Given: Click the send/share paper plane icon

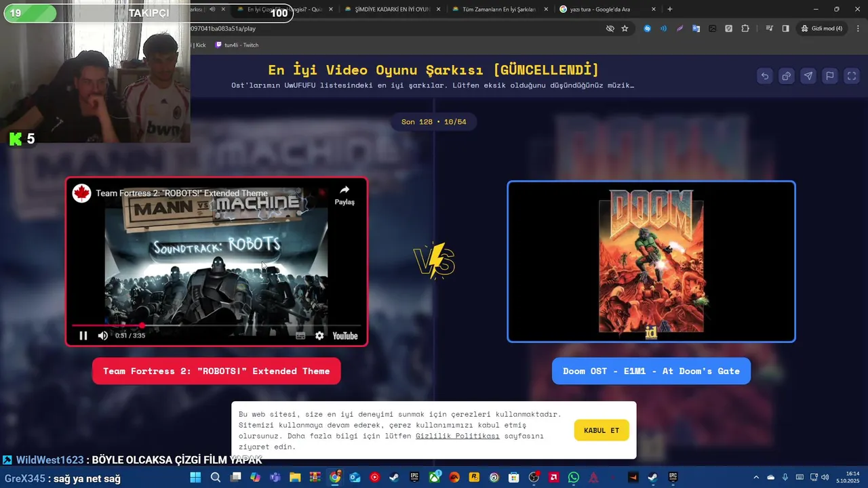Looking at the screenshot, I should 808,76.
